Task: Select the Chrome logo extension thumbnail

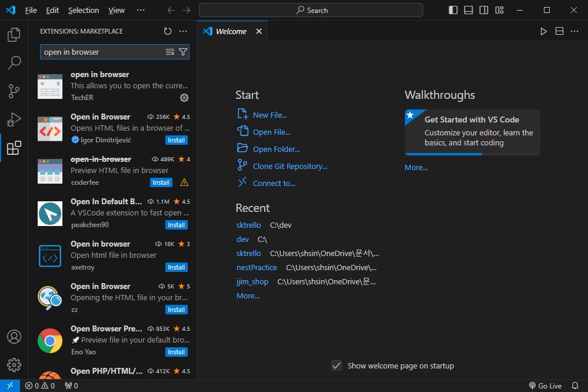Action: [50, 341]
